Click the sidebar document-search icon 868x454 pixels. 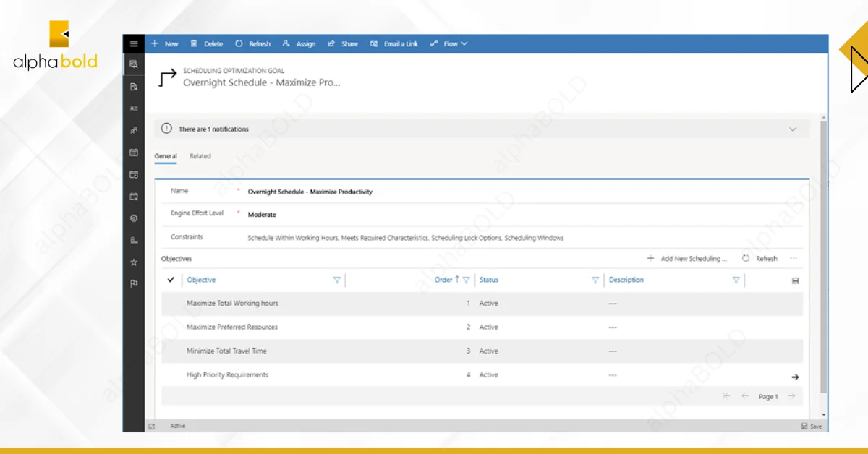pos(133,87)
